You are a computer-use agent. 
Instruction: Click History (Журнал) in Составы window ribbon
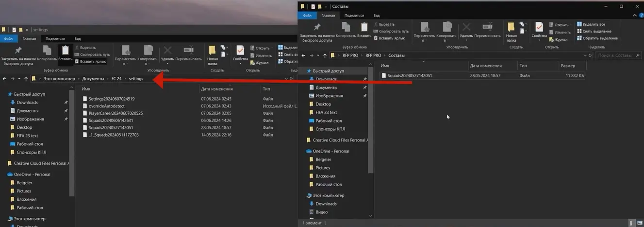pos(558,40)
